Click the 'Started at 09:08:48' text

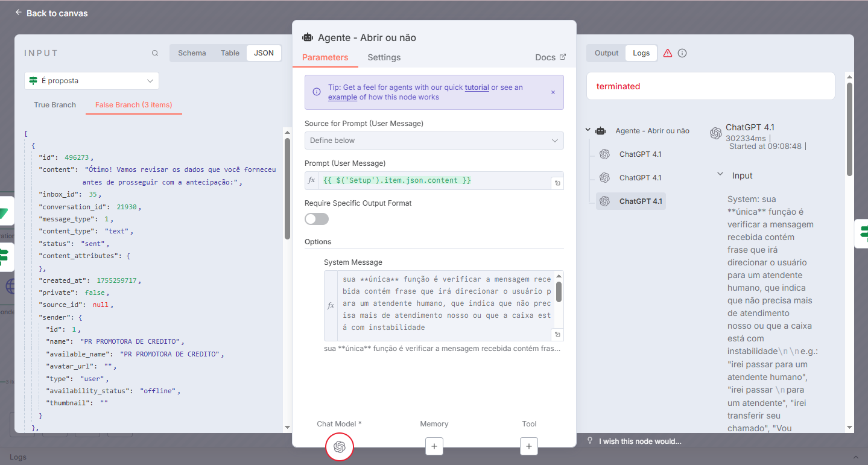[x=765, y=146]
